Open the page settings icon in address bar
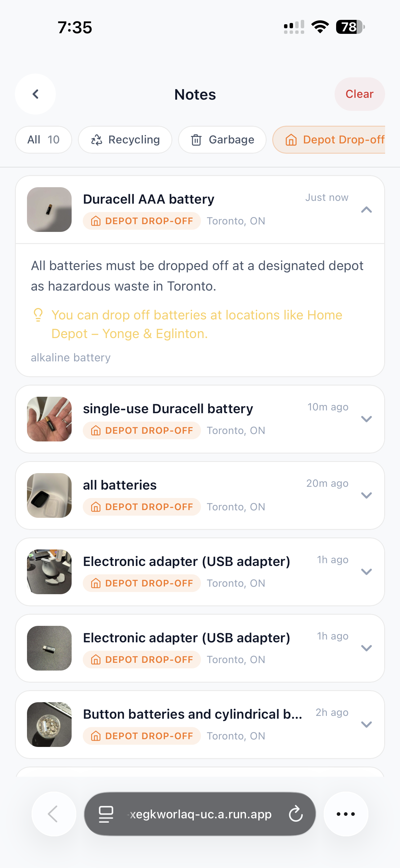 click(x=106, y=814)
